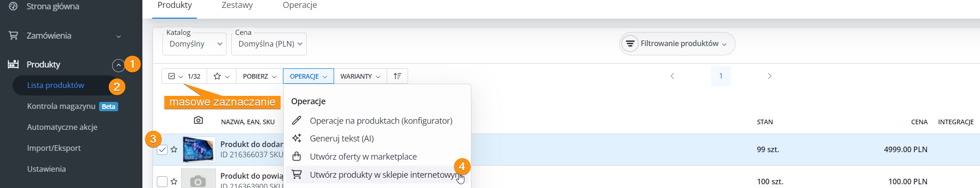The image size is (980, 188).
Task: Click the favorites star toolbar icon
Action: pyautogui.click(x=217, y=76)
